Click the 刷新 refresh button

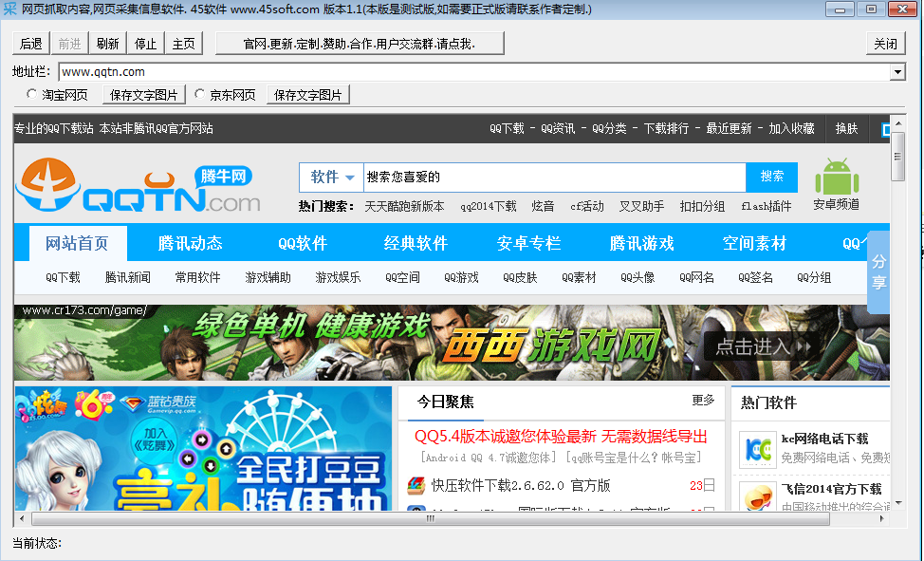[108, 44]
